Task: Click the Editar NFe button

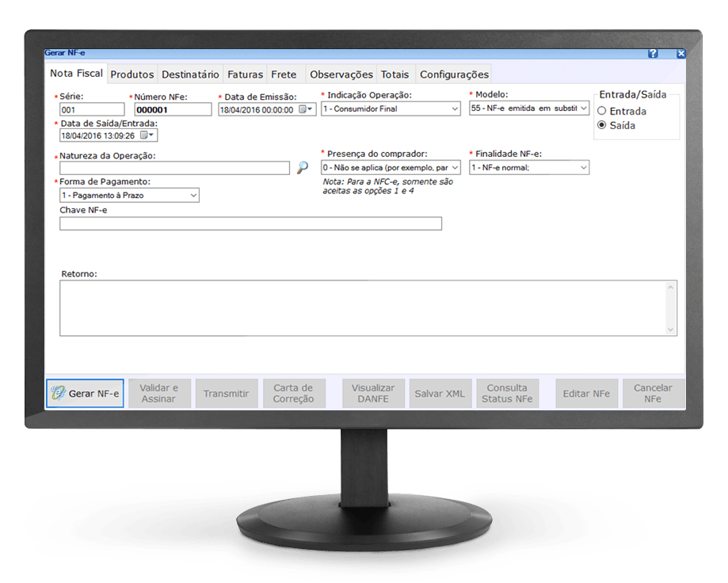Action: point(586,393)
